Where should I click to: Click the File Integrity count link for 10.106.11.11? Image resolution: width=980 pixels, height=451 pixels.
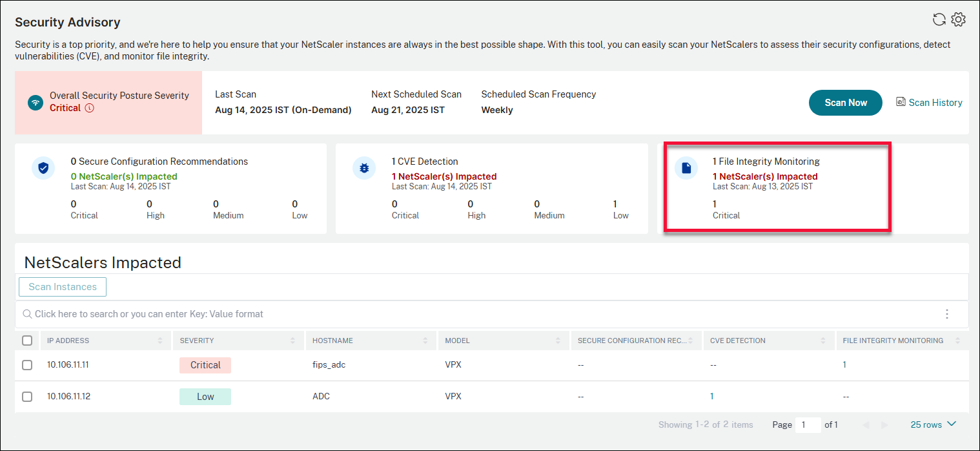click(844, 365)
